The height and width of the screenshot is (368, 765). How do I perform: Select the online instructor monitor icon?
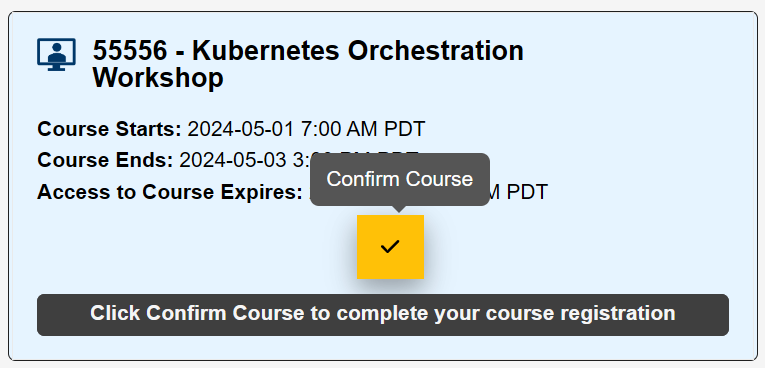57,54
